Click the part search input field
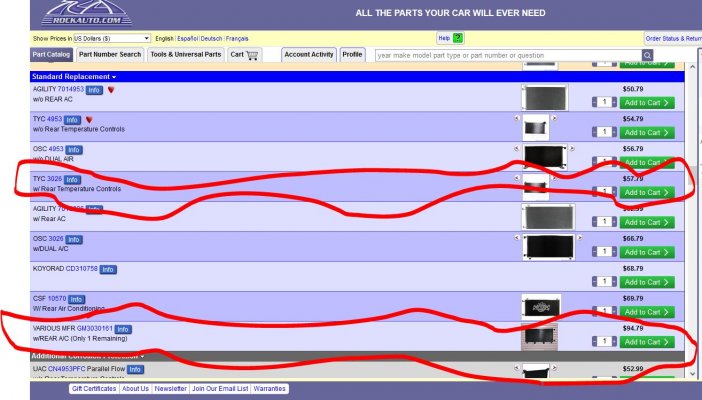Screen dimensions: 702x400 (508, 56)
